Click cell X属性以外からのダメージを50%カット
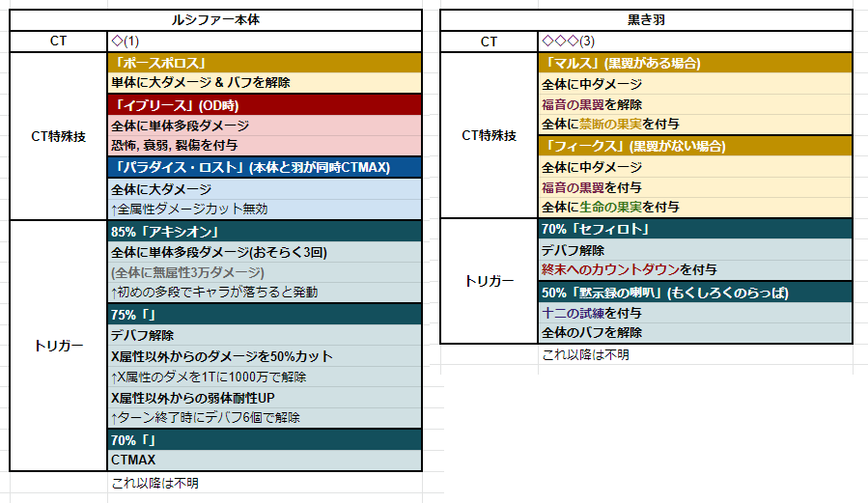The height and width of the screenshot is (503, 868). (265, 356)
